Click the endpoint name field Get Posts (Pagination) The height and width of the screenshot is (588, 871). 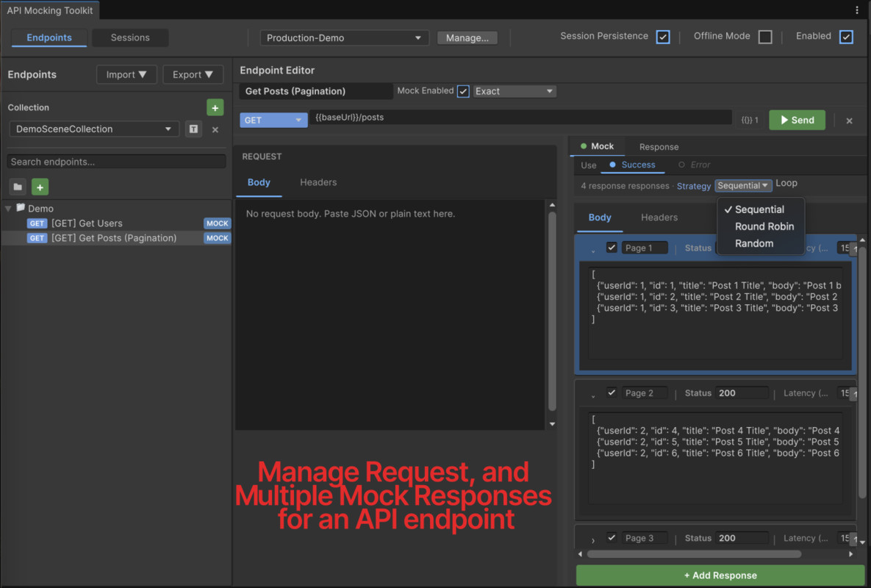coord(315,91)
